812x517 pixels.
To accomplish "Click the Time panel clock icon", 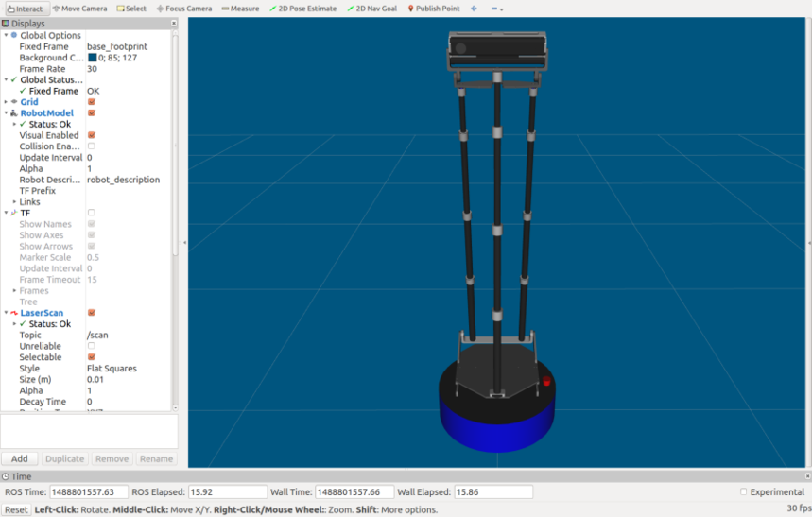I will click(6, 476).
